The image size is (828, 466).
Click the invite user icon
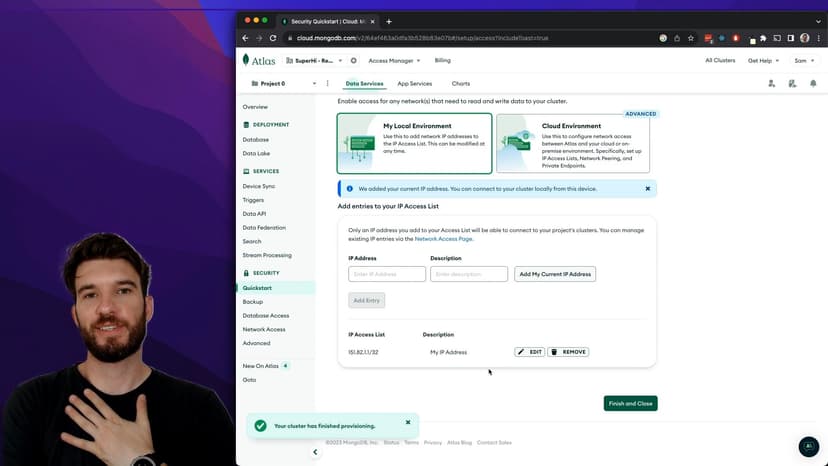tap(772, 84)
